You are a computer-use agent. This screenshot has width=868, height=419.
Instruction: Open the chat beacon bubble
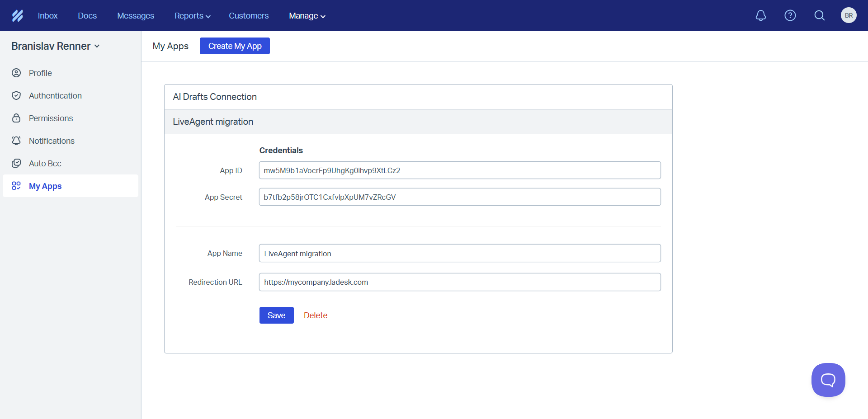[828, 380]
